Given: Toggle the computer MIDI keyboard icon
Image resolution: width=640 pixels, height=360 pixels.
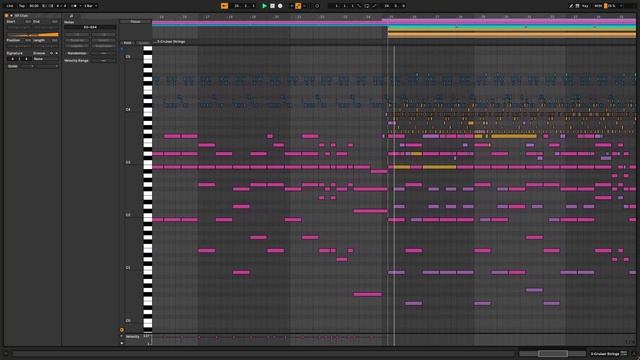Looking at the screenshot, I should point(578,6).
